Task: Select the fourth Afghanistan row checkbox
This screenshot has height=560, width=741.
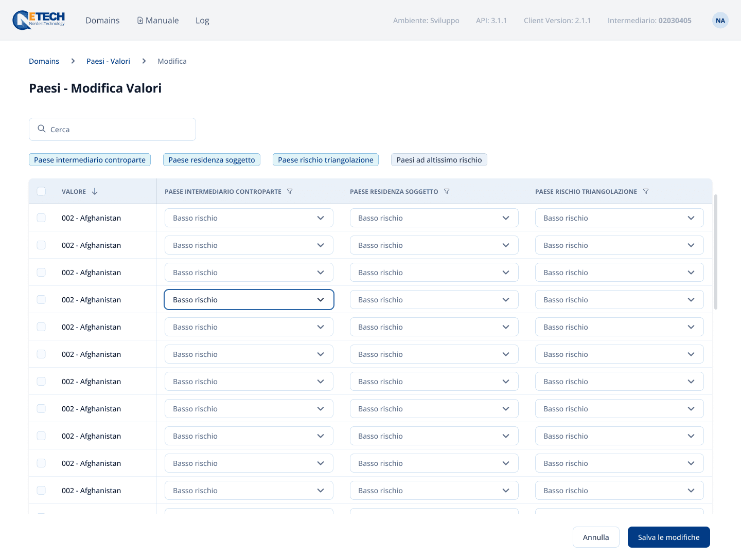Action: coord(41,300)
